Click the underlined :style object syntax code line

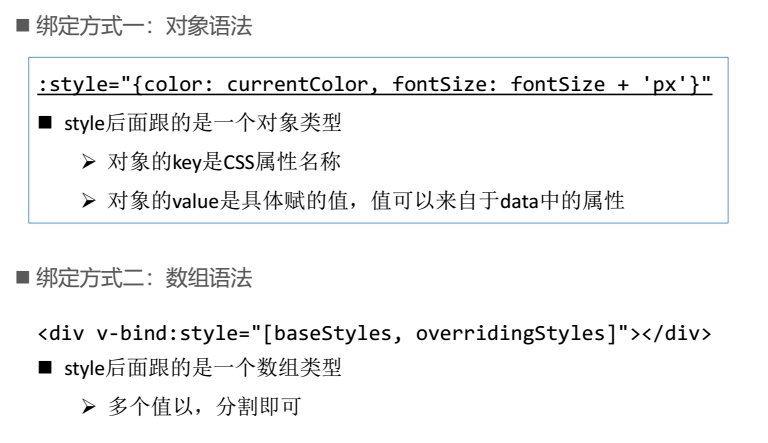374,85
